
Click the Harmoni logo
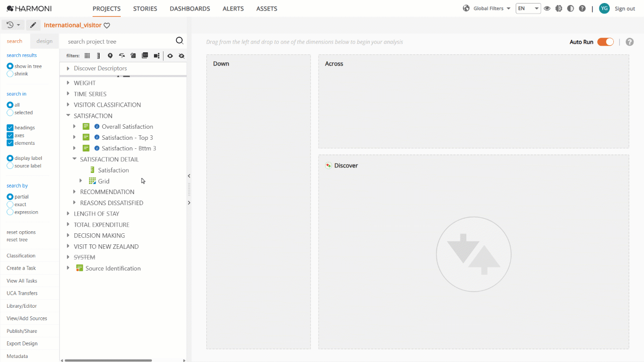pos(29,9)
